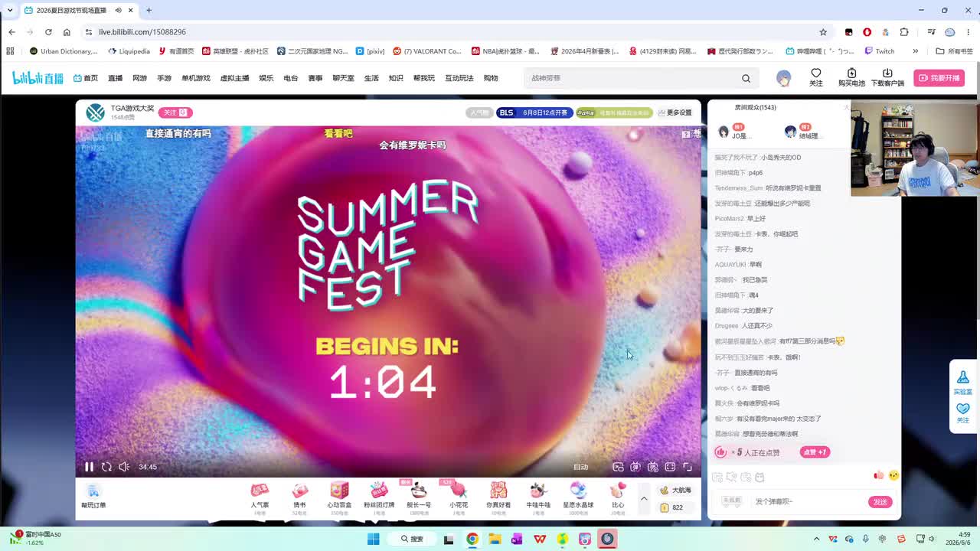Click the first icon right of 自动 quality selector
Image resolution: width=980 pixels, height=551 pixels.
[x=618, y=467]
